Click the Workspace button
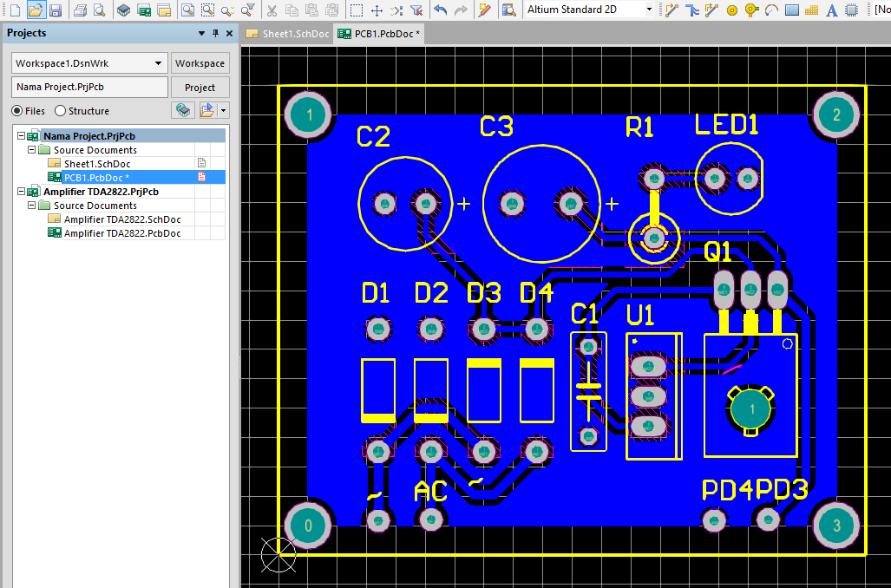 point(200,63)
